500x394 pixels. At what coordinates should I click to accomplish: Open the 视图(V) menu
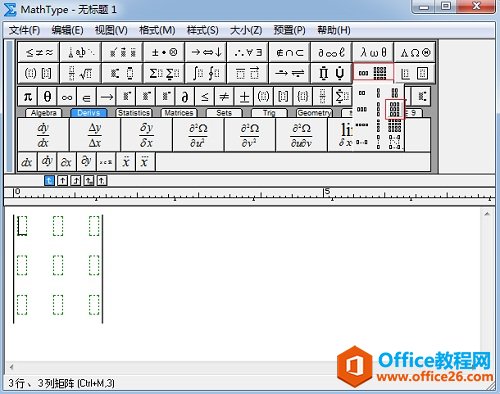pyautogui.click(x=111, y=30)
